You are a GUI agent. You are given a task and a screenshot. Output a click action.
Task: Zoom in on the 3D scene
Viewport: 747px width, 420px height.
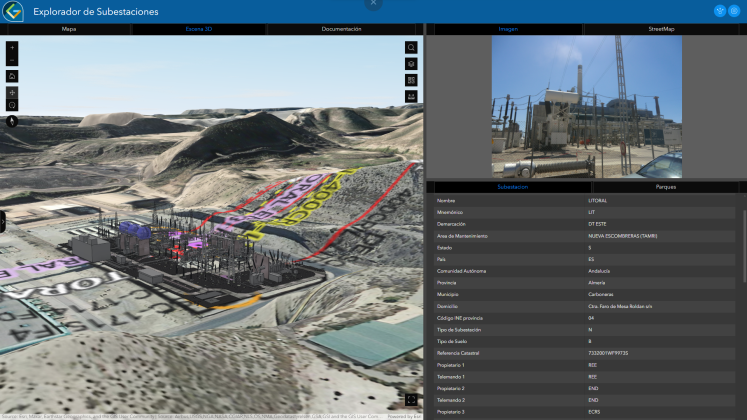12,47
